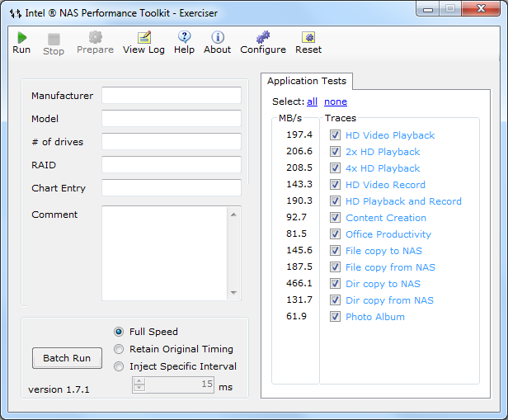Uncheck HD Video Playback checkbox

(335, 134)
